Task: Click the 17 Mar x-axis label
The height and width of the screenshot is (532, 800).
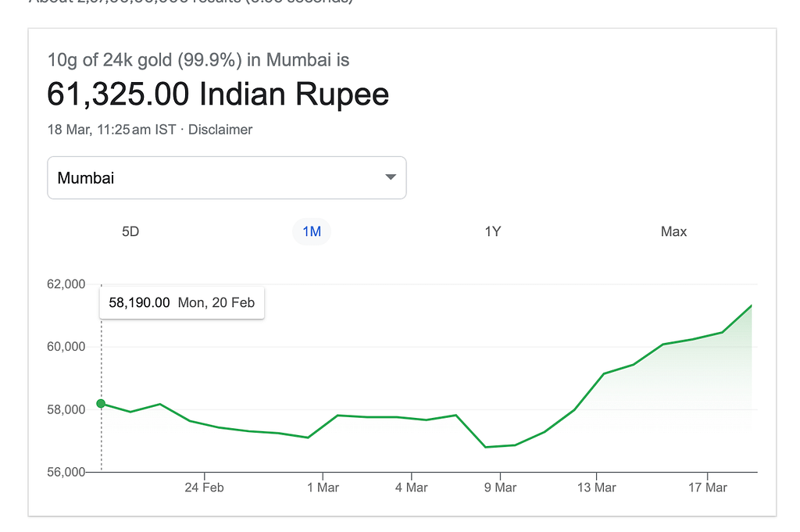Action: click(x=707, y=487)
